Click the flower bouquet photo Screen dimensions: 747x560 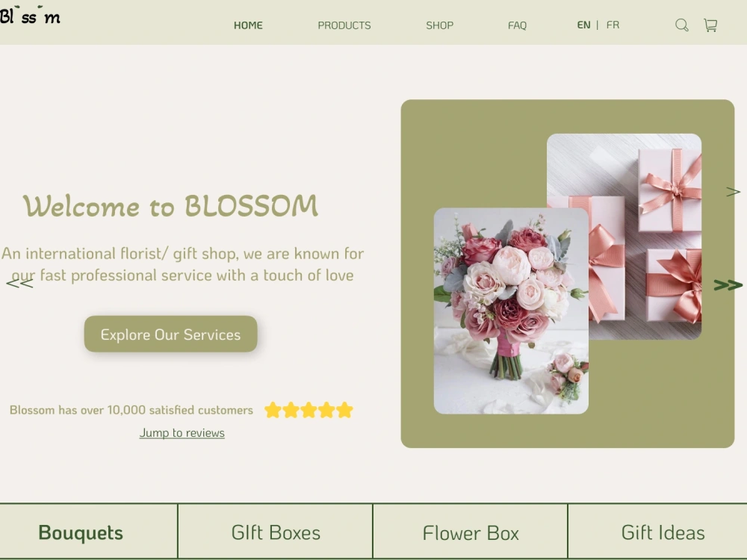(511, 311)
